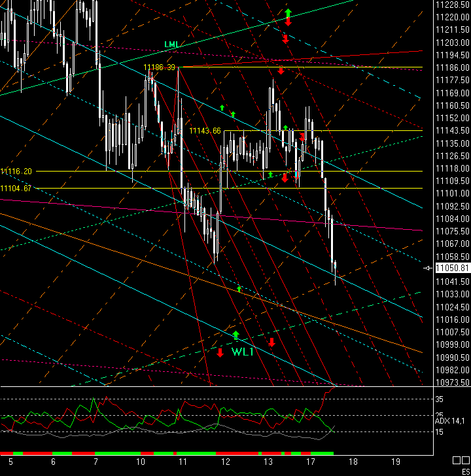Click price axis value 11033.00
This screenshot has height=476, width=471.
[452, 294]
